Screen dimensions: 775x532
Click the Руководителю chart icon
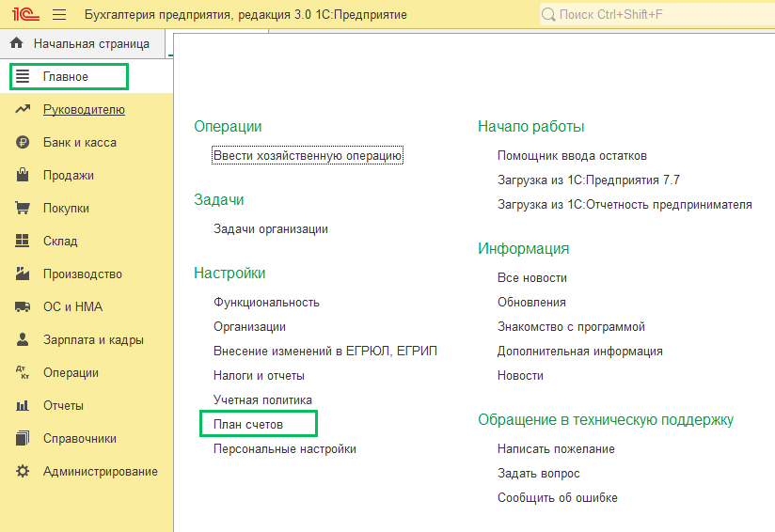pyautogui.click(x=23, y=109)
